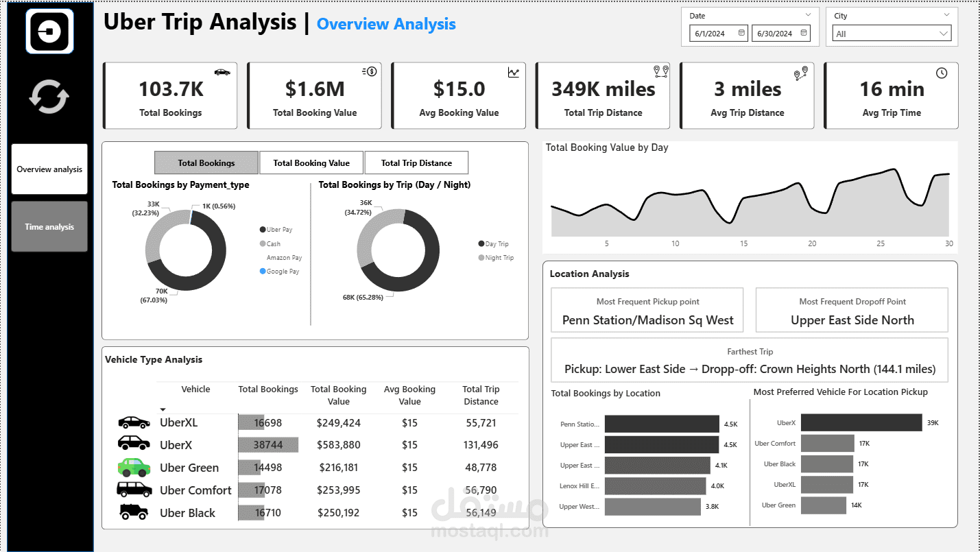Click the 103.7K Total Bookings card
This screenshot has height=552, width=980.
[x=170, y=95]
